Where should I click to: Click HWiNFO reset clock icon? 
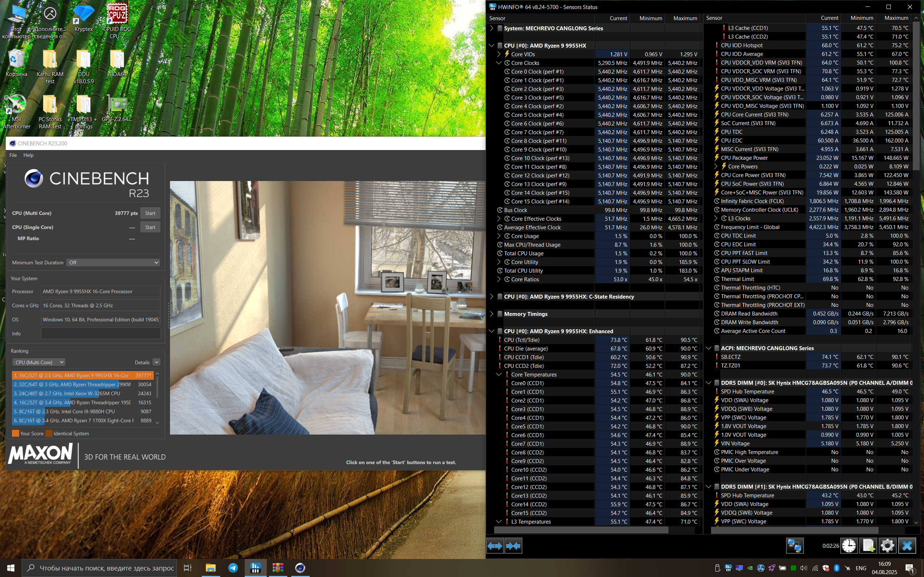pyautogui.click(x=849, y=546)
